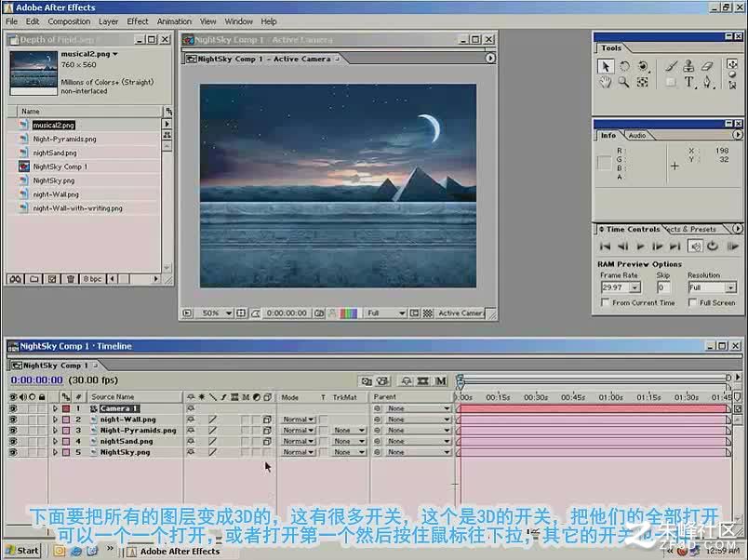Select the Orbit Camera tool
The width and height of the screenshot is (748, 560).
point(643,66)
